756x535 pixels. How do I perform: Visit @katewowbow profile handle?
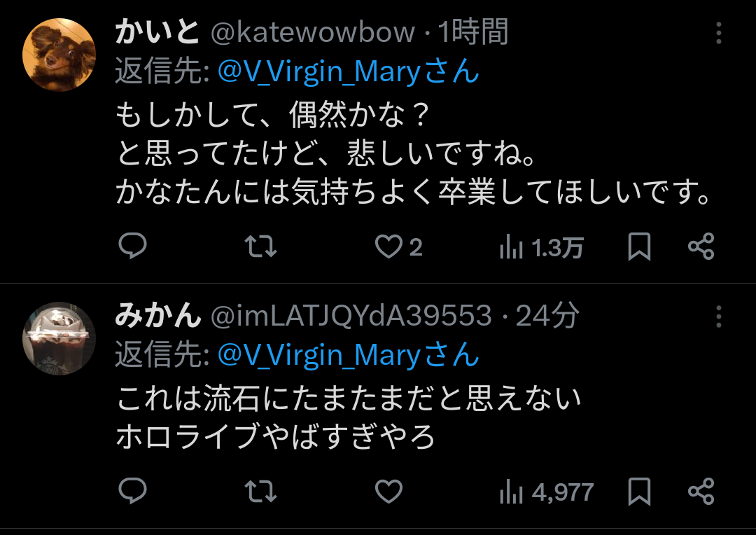click(x=312, y=33)
